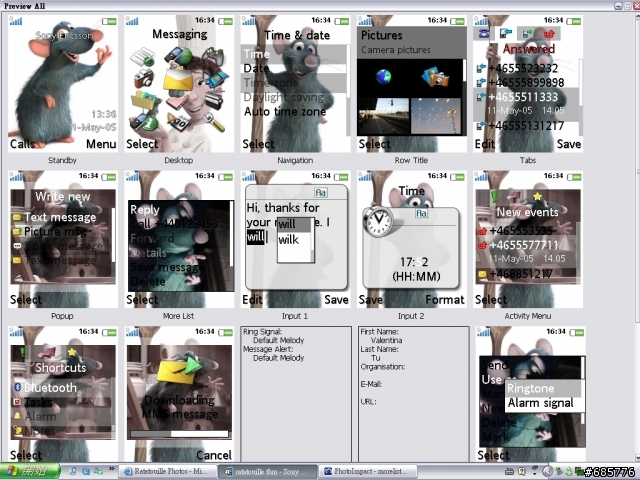Click the answered calls blue arrow tab icon

pos(505,33)
